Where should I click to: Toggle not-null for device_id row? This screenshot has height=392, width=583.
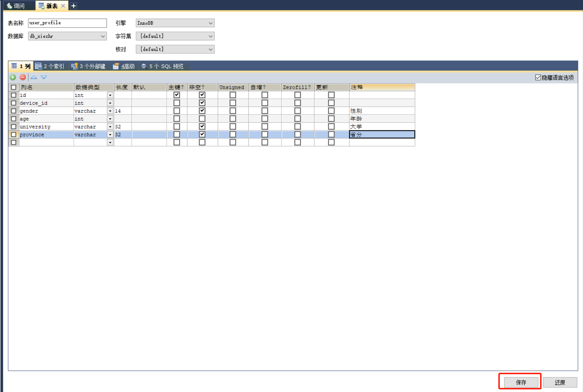click(202, 103)
